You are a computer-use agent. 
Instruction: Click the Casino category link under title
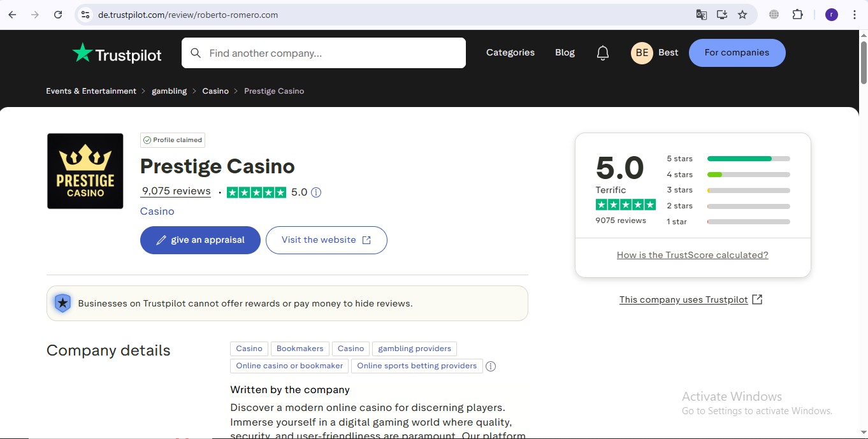[x=157, y=212]
